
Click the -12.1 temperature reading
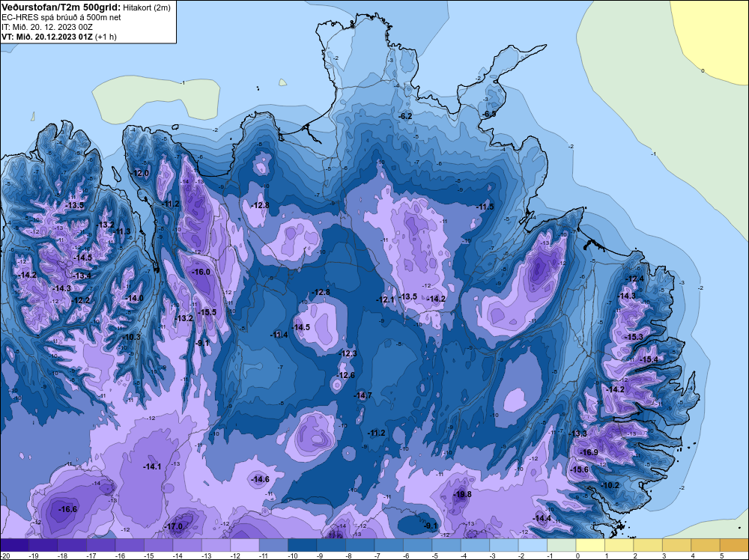point(385,299)
